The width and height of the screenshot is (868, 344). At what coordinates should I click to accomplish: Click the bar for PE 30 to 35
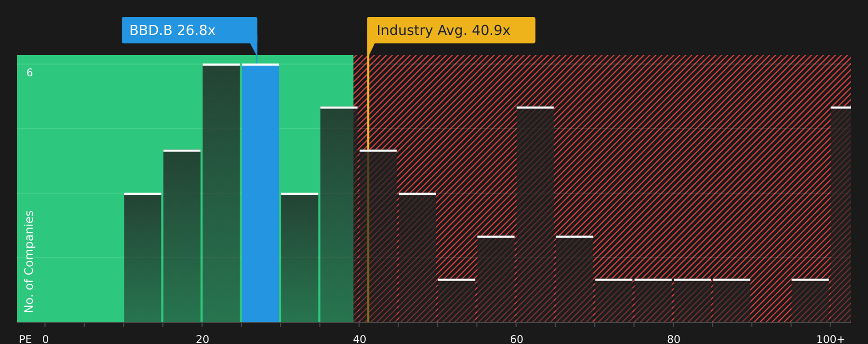tap(300, 258)
